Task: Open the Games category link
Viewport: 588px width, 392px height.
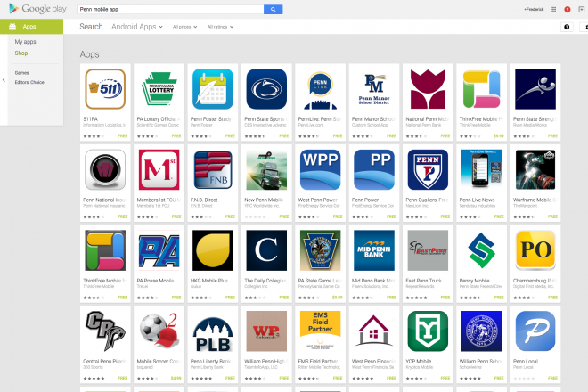Action: [x=21, y=73]
